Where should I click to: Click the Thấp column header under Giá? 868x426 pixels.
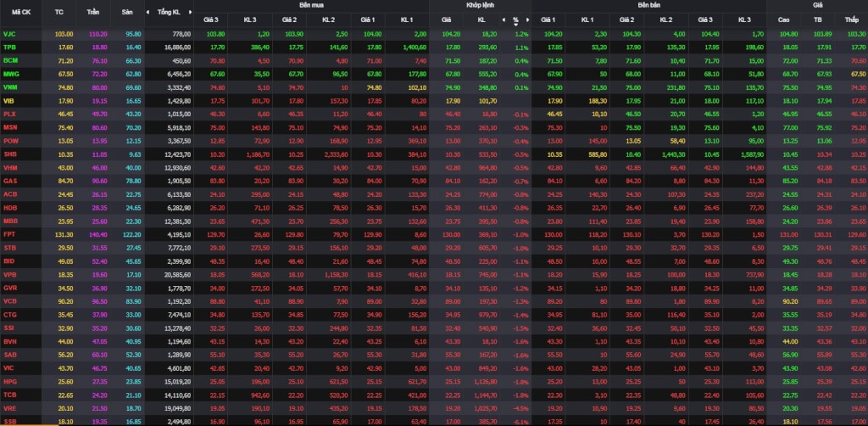(851, 20)
